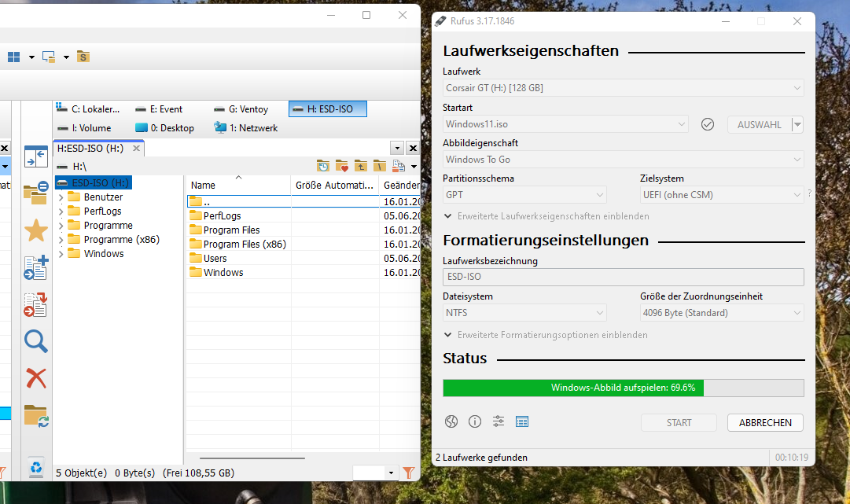This screenshot has height=504, width=850.
Task: Open Rufus settings sliders icon
Action: tap(499, 421)
